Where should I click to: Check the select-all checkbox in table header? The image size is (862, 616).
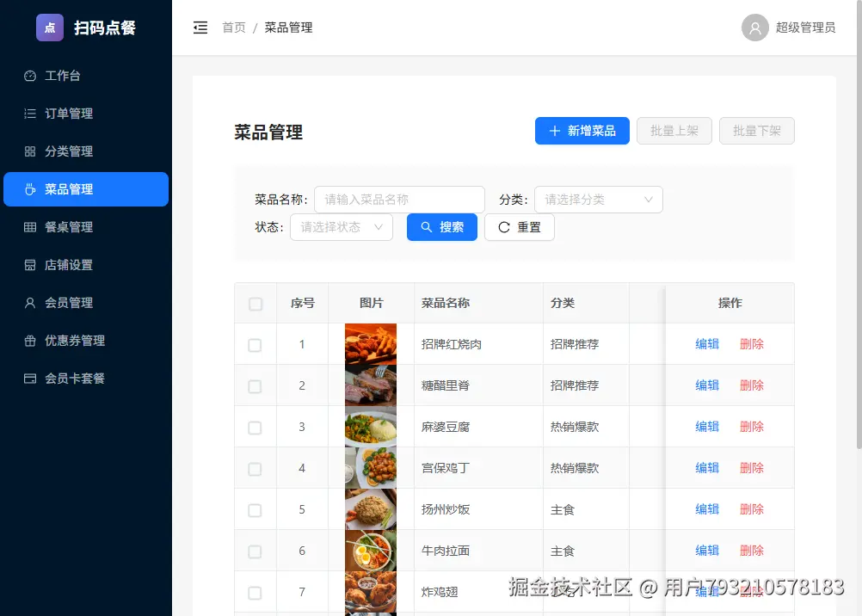256,303
